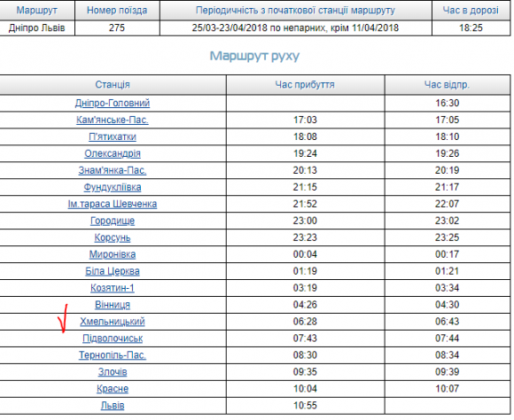This screenshot has width=514, height=420.
Task: Open the Біла Церква station link
Action: pos(113,271)
